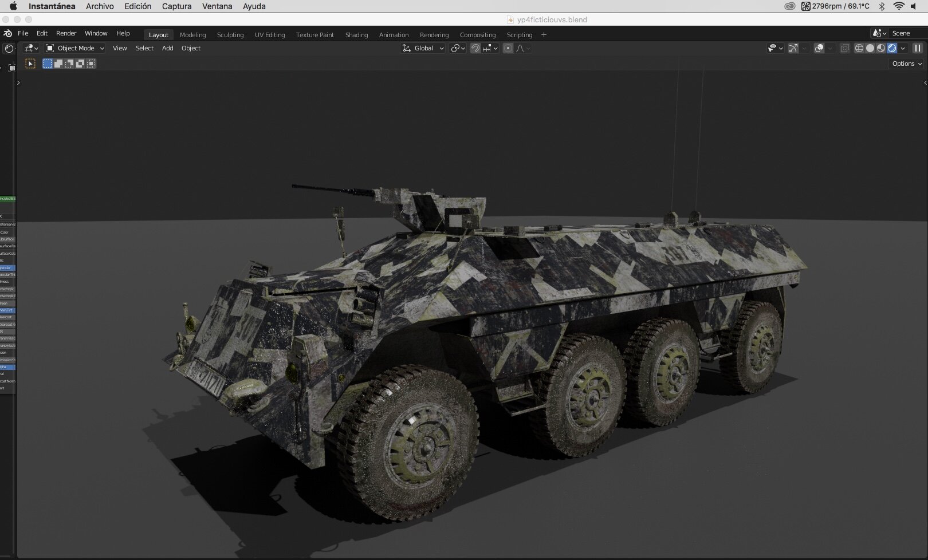
Task: Switch to the Texture Paint workspace tab
Action: pyautogui.click(x=315, y=35)
